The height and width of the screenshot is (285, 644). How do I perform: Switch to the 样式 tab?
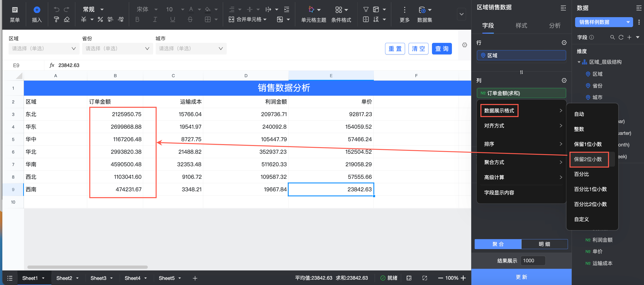(x=521, y=25)
